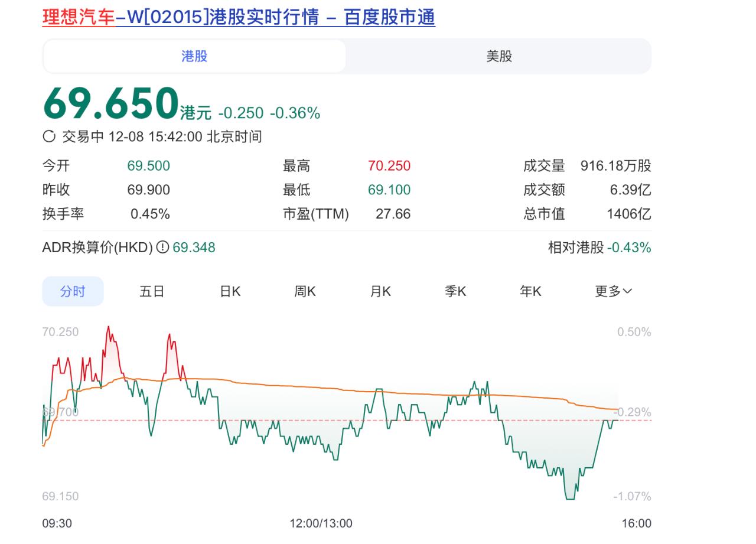Click the 市盈(TTM) value 27.66

click(x=393, y=214)
